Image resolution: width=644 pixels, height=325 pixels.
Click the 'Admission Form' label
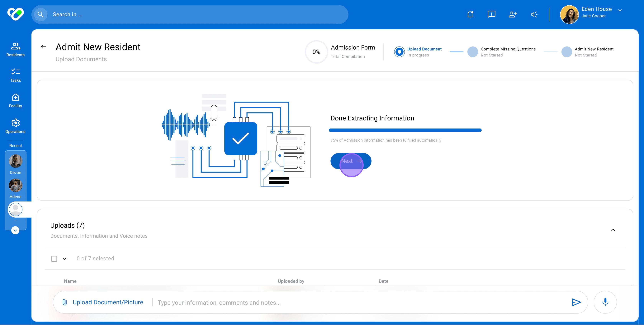[x=353, y=47]
